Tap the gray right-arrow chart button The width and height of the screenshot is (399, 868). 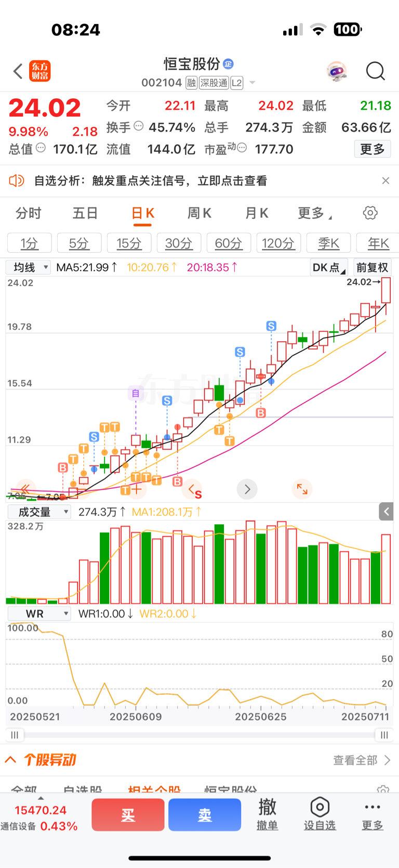pyautogui.click(x=247, y=489)
